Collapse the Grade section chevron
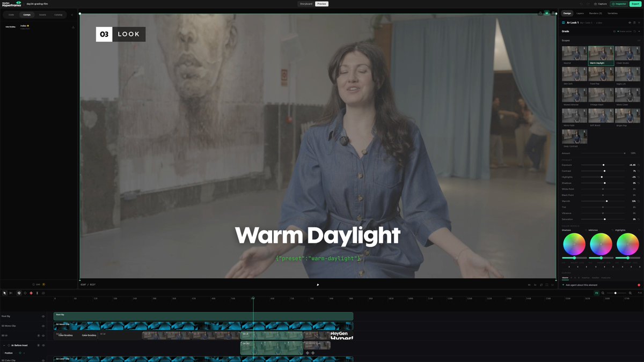The image size is (644, 362). coord(639,31)
